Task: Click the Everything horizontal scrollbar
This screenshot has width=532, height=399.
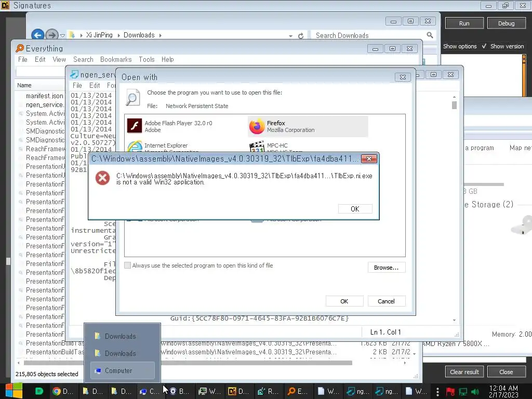Action: (x=188, y=363)
